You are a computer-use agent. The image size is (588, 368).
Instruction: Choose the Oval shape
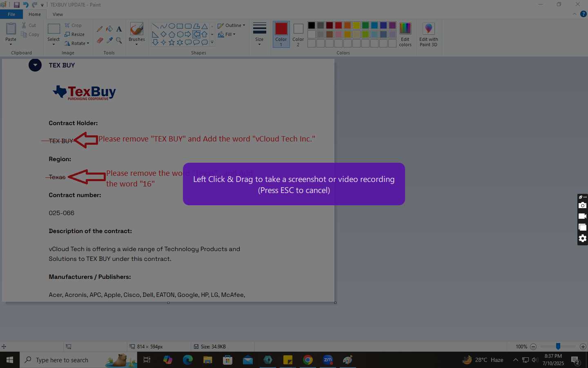pyautogui.click(x=171, y=26)
